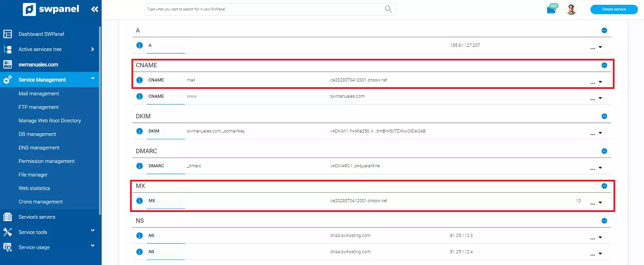Select File manager in sidebar
The height and width of the screenshot is (265, 644).
point(33,175)
